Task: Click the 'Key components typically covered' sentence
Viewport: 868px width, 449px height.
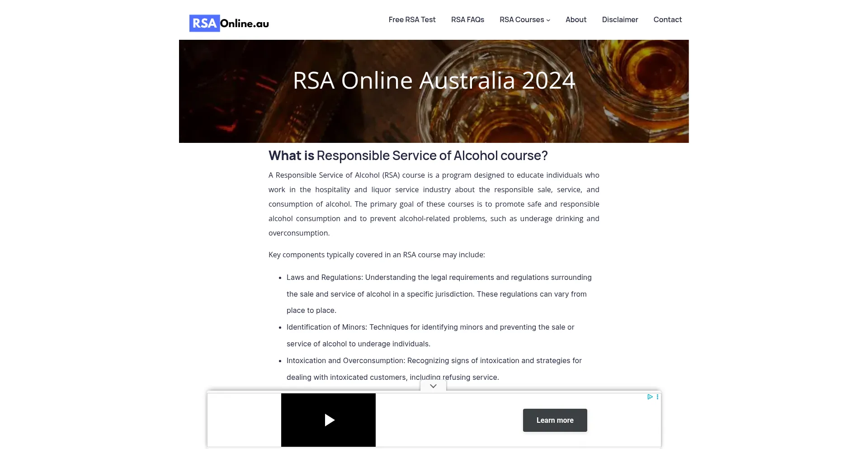Action: (376, 255)
